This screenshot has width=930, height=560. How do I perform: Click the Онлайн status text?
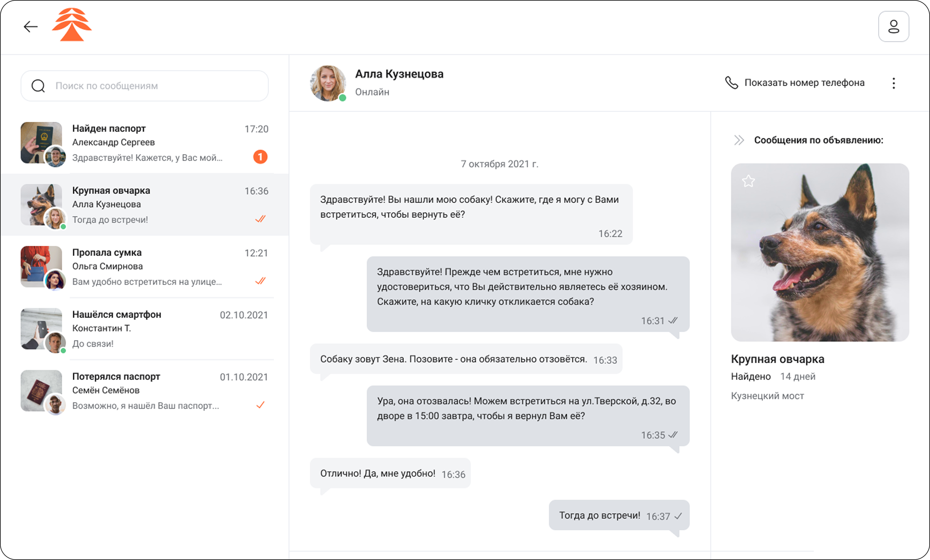tap(372, 92)
